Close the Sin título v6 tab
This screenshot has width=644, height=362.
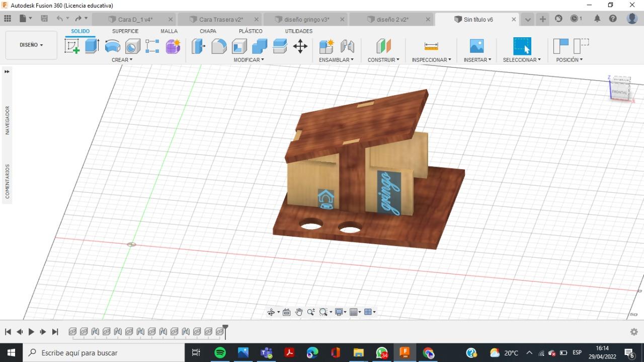click(514, 20)
